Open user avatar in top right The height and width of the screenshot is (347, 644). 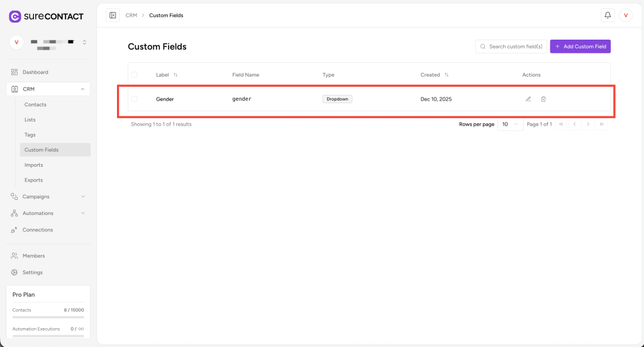coord(626,15)
